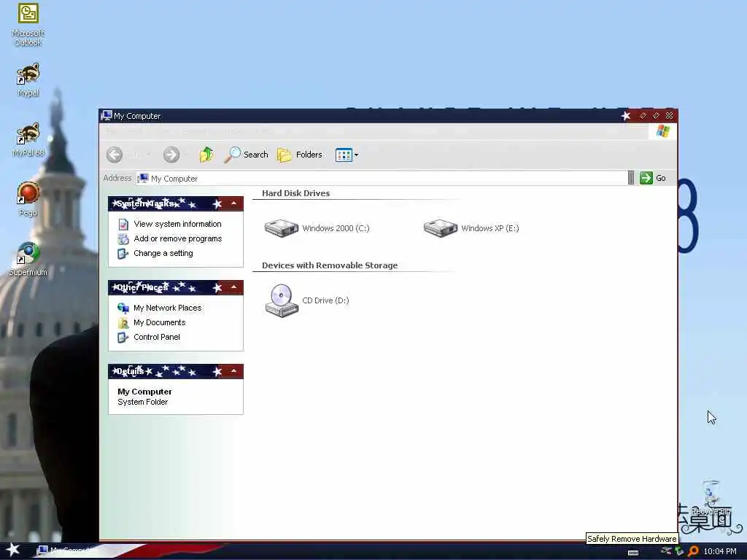
Task: Click the My Network Places icon
Action: pos(123,308)
